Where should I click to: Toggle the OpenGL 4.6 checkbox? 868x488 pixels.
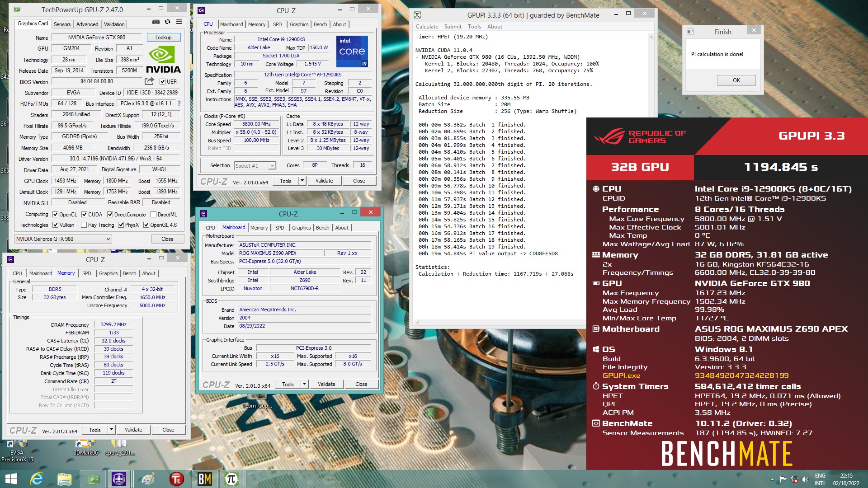[x=146, y=225]
